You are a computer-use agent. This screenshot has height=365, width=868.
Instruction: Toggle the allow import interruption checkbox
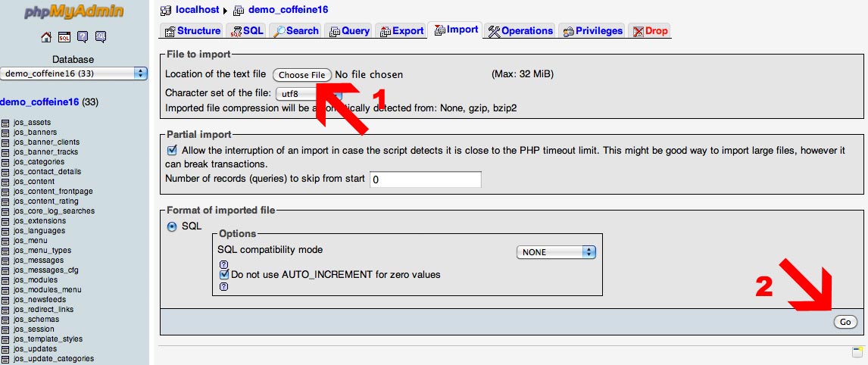(x=172, y=151)
